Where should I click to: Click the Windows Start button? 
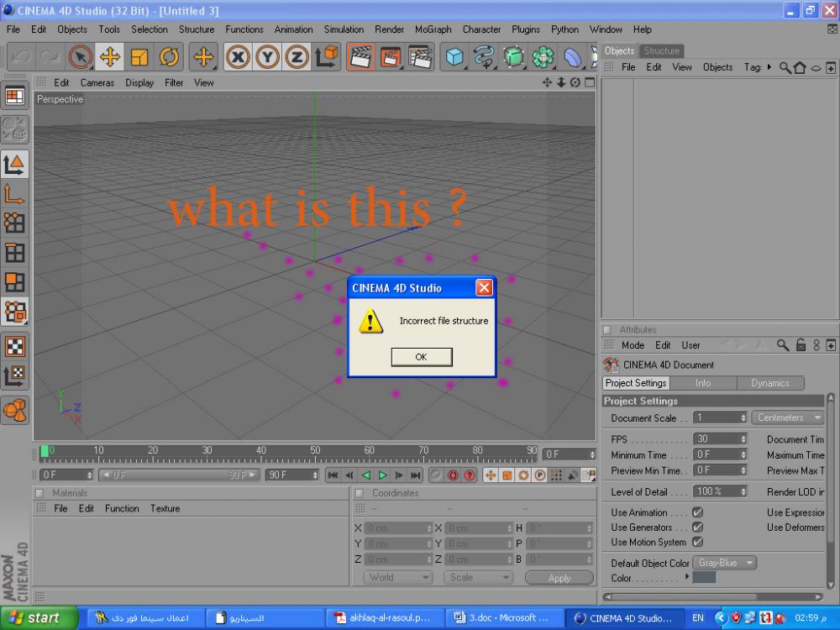point(34,618)
